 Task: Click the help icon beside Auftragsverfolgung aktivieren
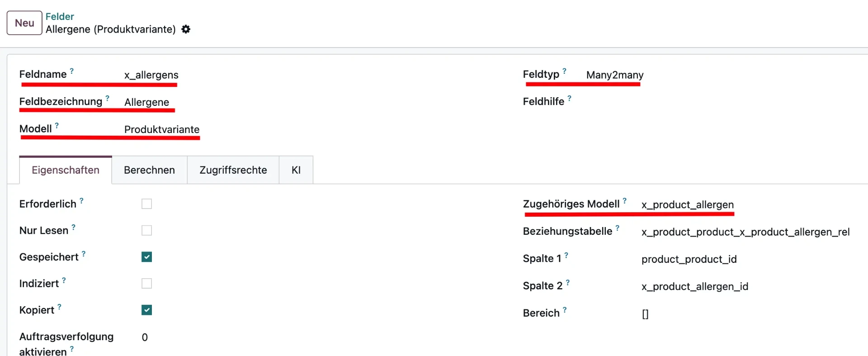coord(71,349)
